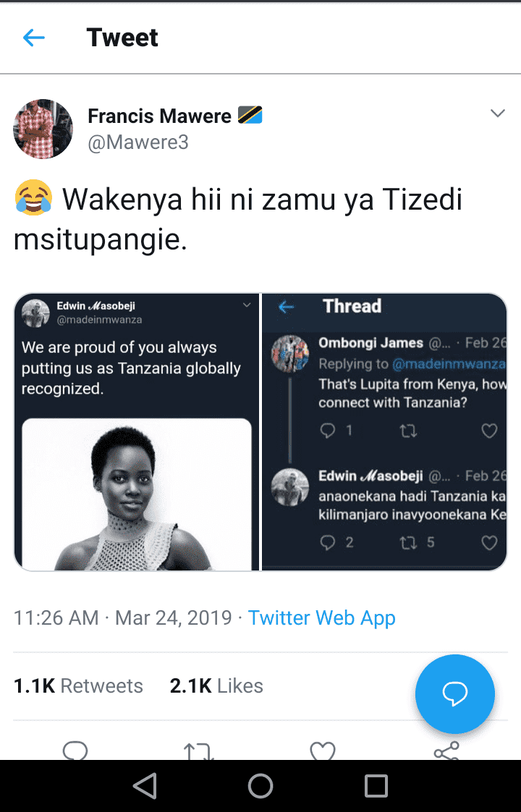View the 2.1K Likes list
The height and width of the screenshot is (812, 521).
pos(216,685)
